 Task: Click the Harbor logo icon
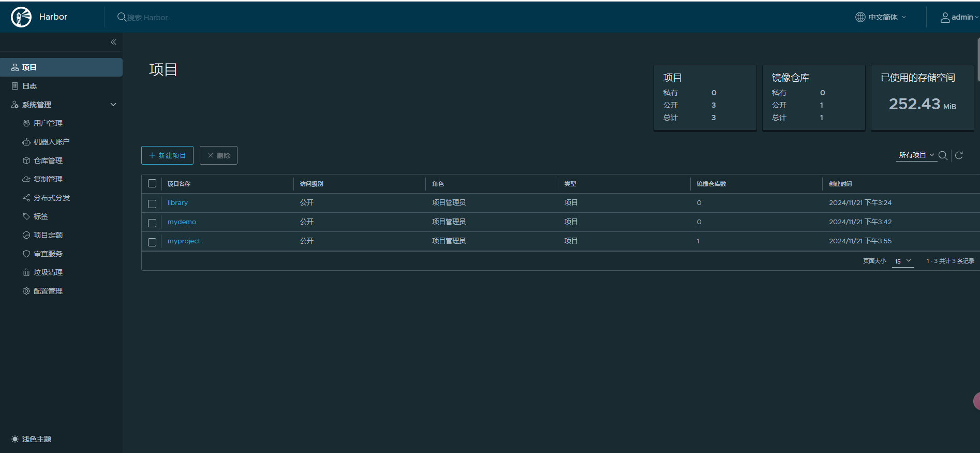(x=21, y=17)
